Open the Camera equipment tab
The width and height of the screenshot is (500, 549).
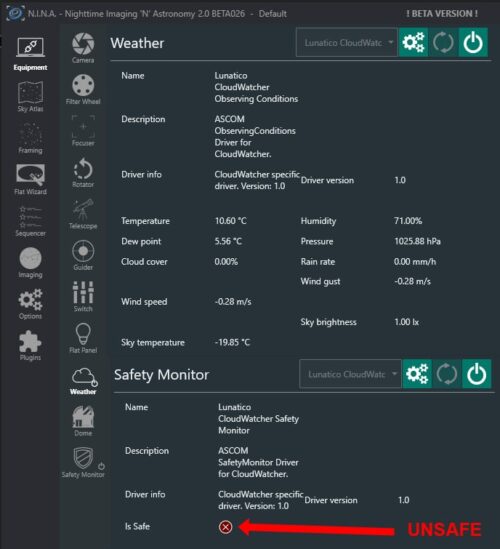tap(83, 48)
